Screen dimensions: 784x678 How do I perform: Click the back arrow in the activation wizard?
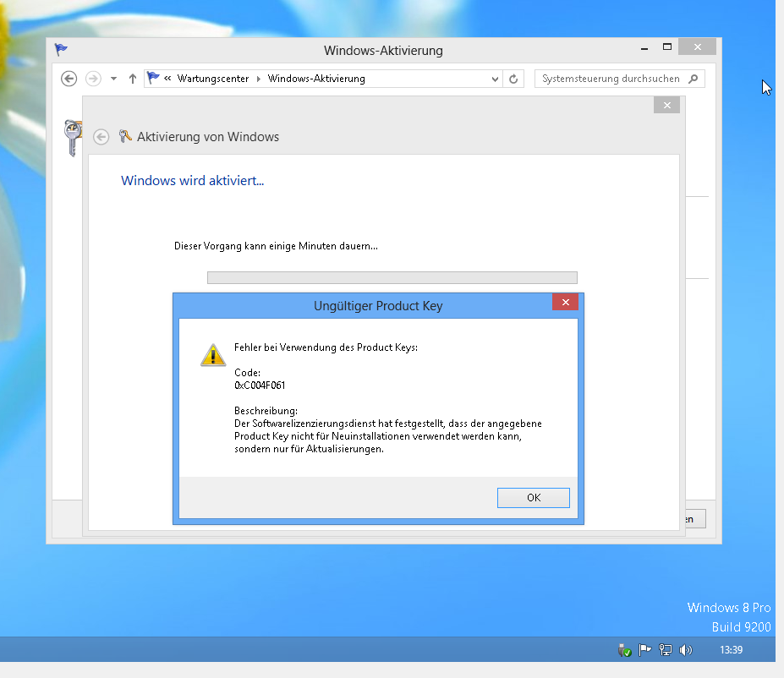[x=101, y=137]
